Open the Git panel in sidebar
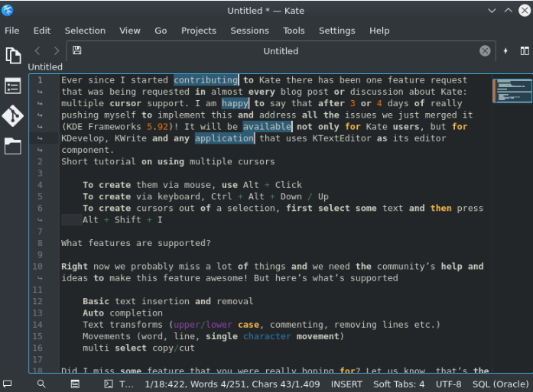The height and width of the screenshot is (392, 533). [x=13, y=116]
